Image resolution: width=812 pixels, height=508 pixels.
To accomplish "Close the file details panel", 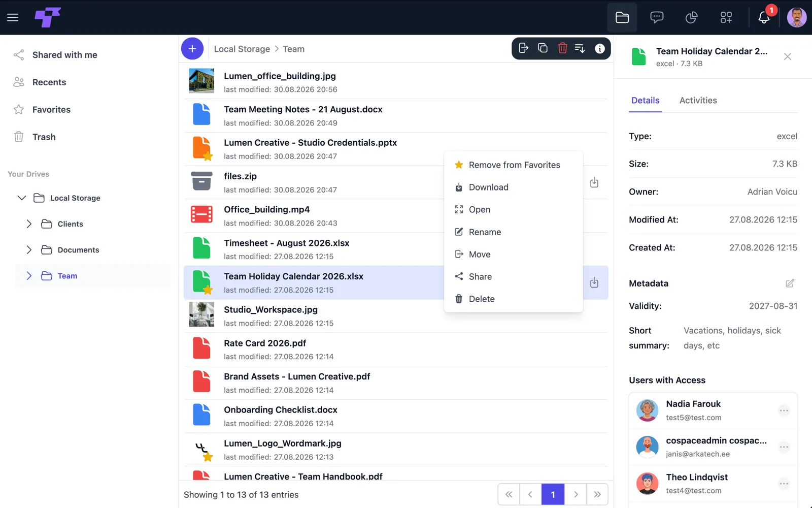I will 788,56.
